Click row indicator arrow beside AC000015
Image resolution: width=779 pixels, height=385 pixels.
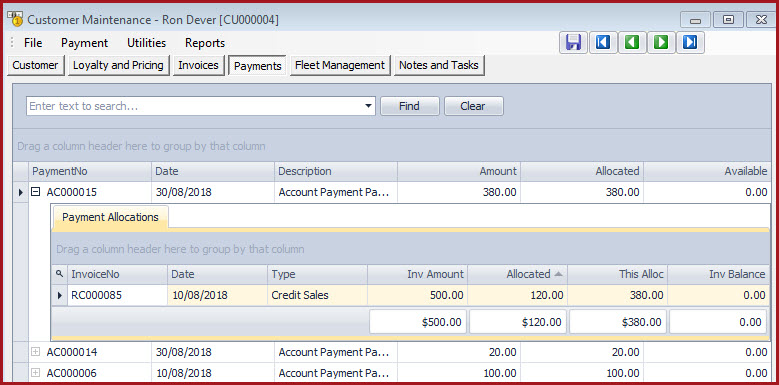pos(20,192)
